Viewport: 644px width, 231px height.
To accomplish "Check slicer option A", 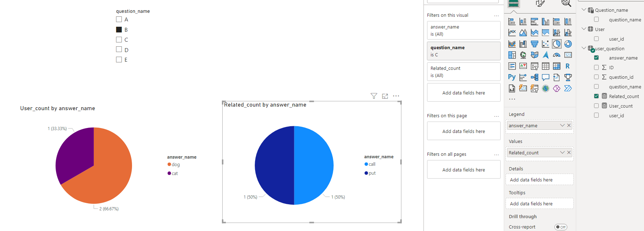I will [119, 19].
